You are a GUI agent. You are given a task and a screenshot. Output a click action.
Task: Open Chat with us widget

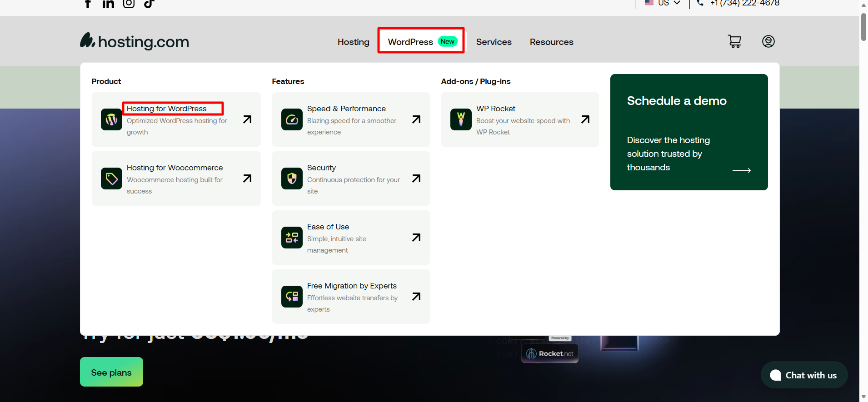[804, 375]
